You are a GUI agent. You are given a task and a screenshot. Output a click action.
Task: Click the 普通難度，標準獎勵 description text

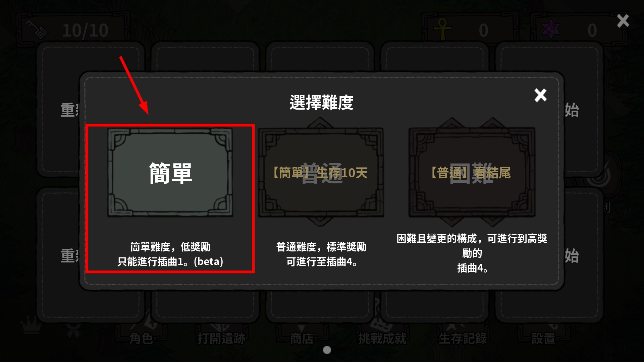pos(321,247)
